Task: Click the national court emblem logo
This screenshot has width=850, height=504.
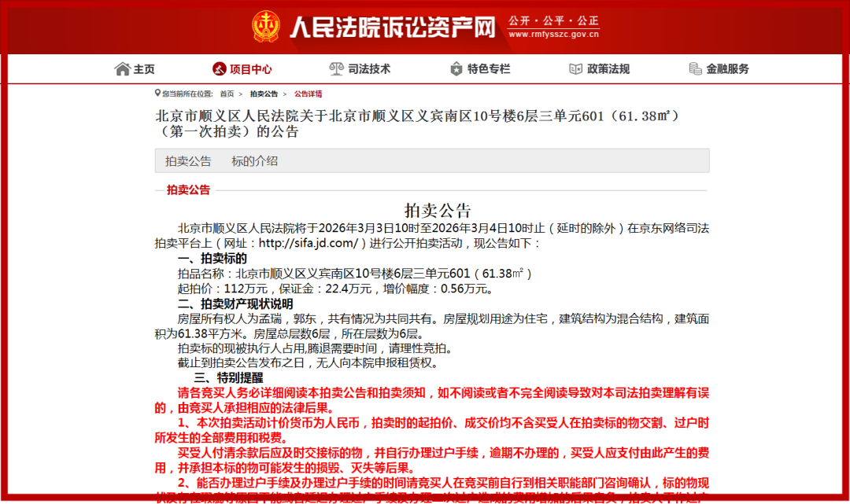Action: click(267, 26)
